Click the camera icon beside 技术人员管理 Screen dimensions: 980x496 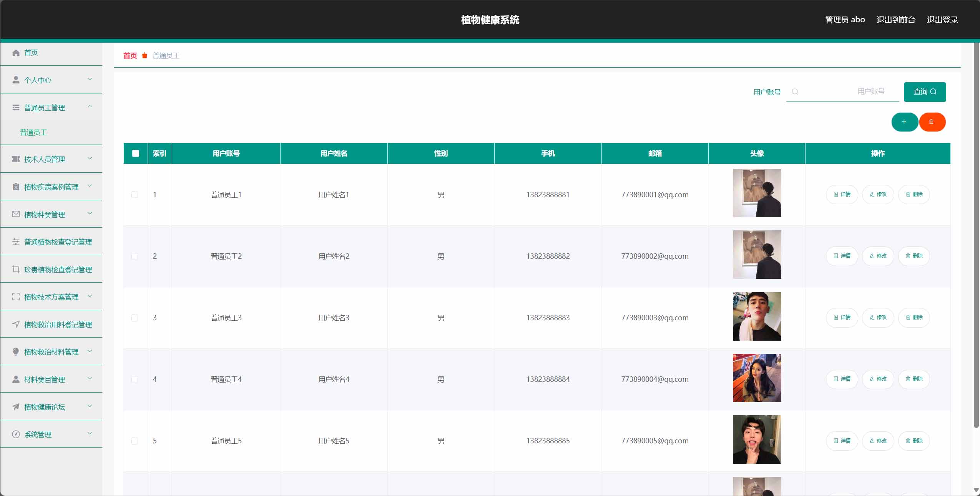pyautogui.click(x=16, y=159)
